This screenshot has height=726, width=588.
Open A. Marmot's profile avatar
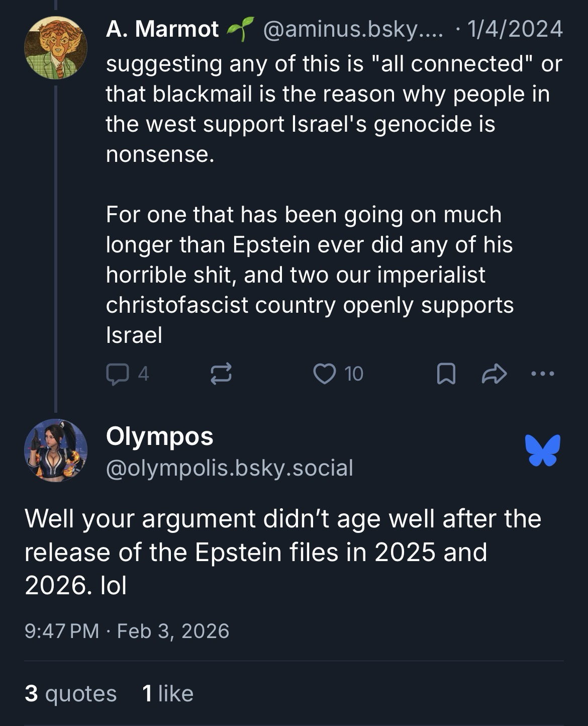[x=55, y=48]
